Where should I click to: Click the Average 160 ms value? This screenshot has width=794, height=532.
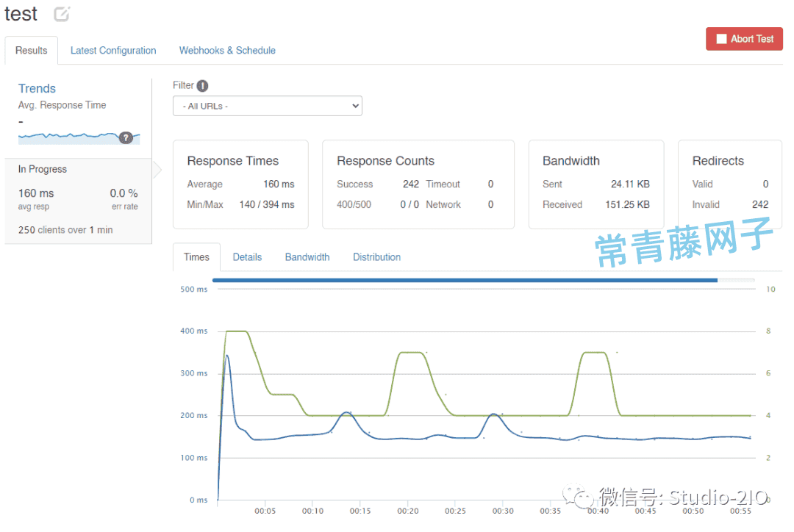[x=279, y=184]
